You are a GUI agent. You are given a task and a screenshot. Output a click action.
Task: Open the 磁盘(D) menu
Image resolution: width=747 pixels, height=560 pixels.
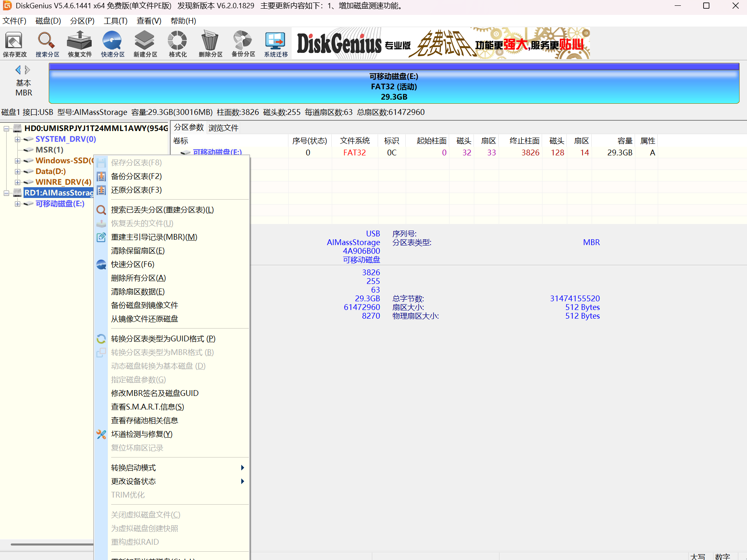coord(48,21)
